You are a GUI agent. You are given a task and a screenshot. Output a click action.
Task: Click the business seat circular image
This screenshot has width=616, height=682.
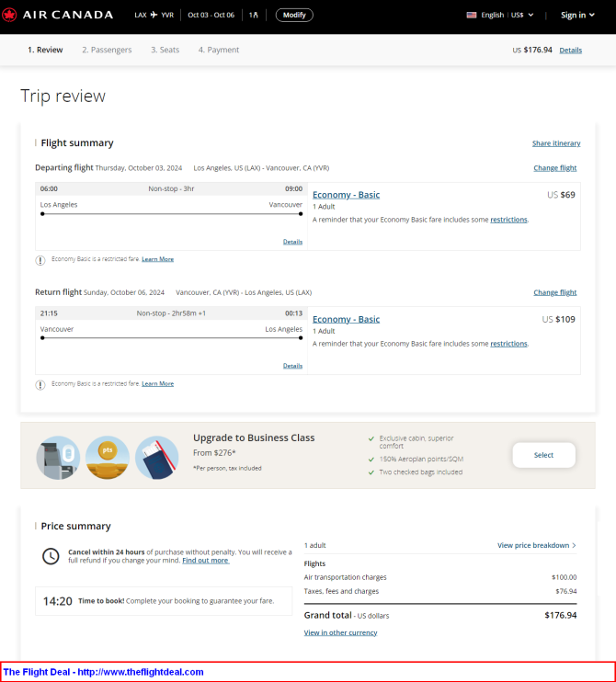click(58, 458)
